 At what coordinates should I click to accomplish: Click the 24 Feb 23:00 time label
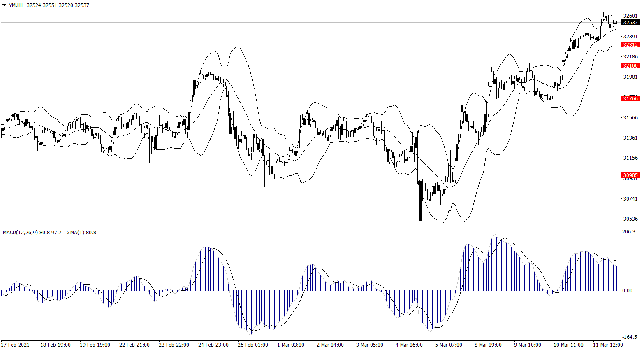tap(213, 345)
